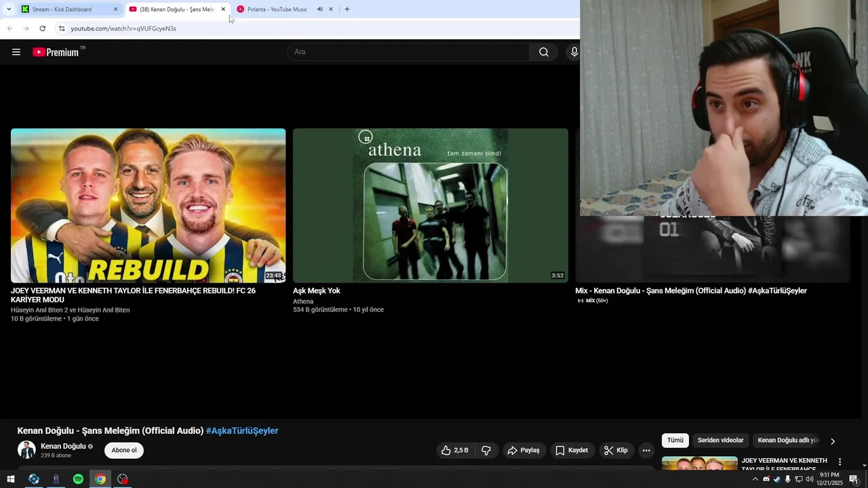Click the search magnifier button
Viewport: 868px width, 488px height.
click(544, 52)
